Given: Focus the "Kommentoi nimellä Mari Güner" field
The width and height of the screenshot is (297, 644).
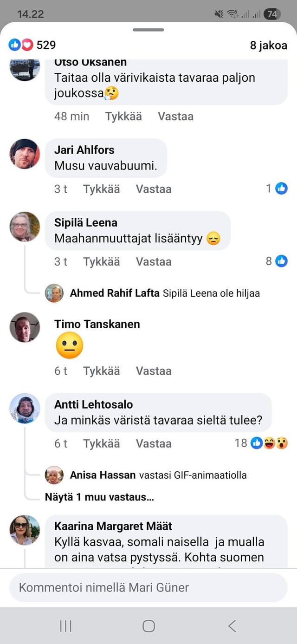Looking at the screenshot, I should coord(148,587).
